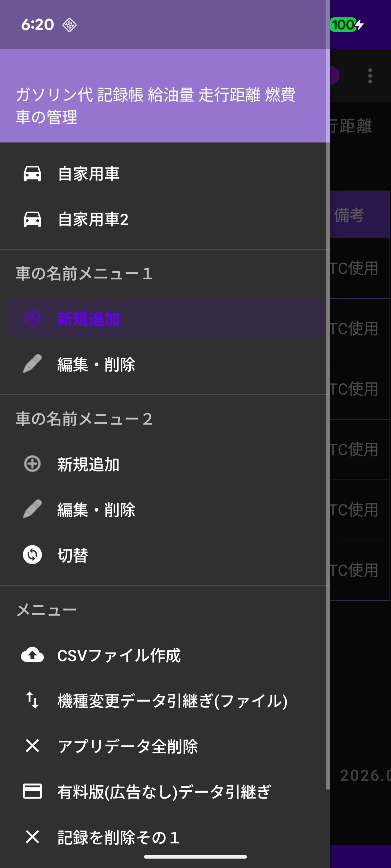This screenshot has width=391, height=868.
Task: Select 自家用車2 from the drawer
Action: (x=93, y=220)
